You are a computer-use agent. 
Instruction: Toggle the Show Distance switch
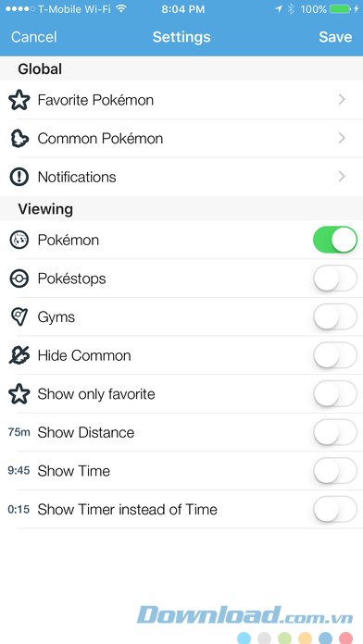[335, 432]
